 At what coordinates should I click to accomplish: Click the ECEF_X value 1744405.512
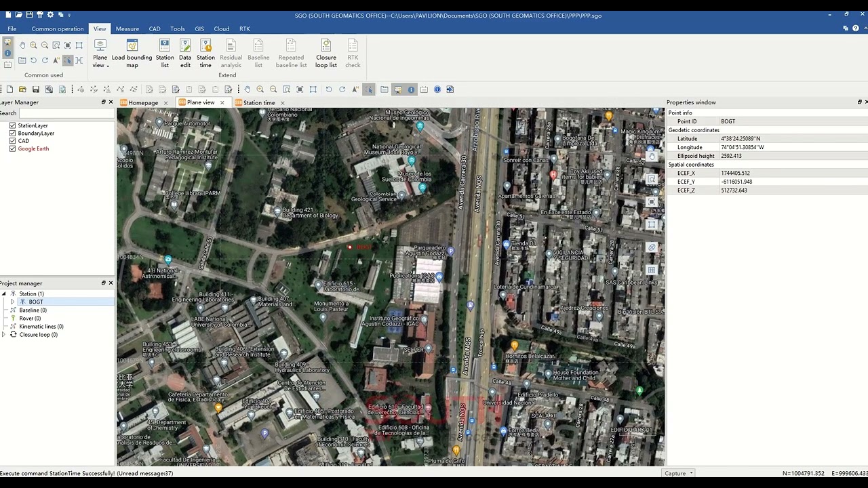[x=792, y=173]
